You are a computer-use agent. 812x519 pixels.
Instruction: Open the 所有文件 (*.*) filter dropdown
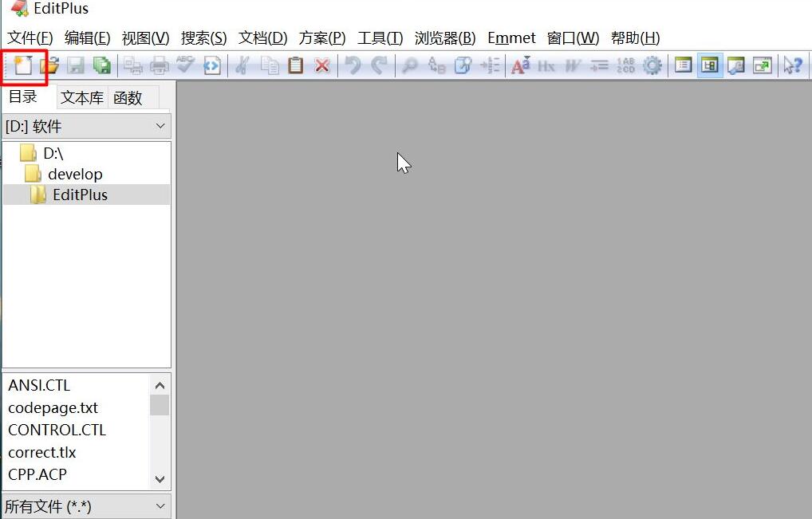click(86, 506)
